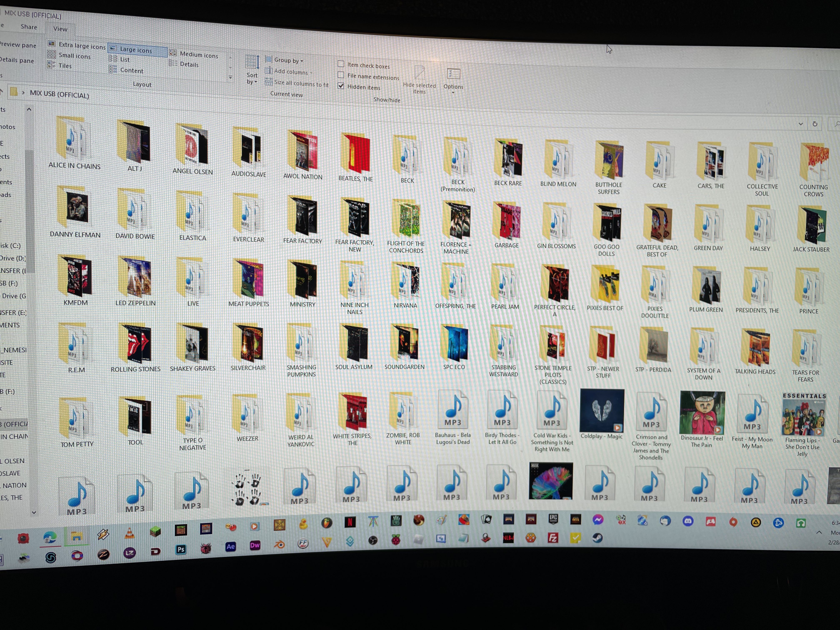Click Size all columns to fit
The width and height of the screenshot is (840, 630).
click(301, 83)
